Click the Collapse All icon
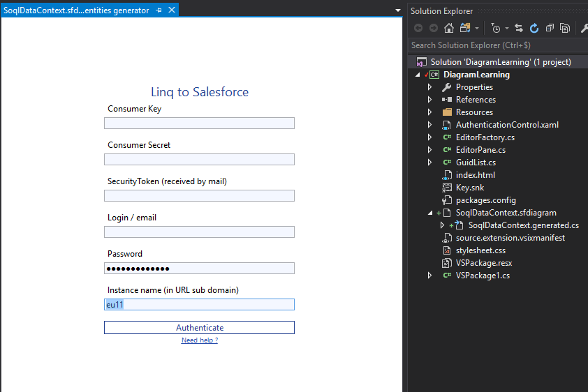Viewport: 588px width, 392px height. tap(550, 28)
